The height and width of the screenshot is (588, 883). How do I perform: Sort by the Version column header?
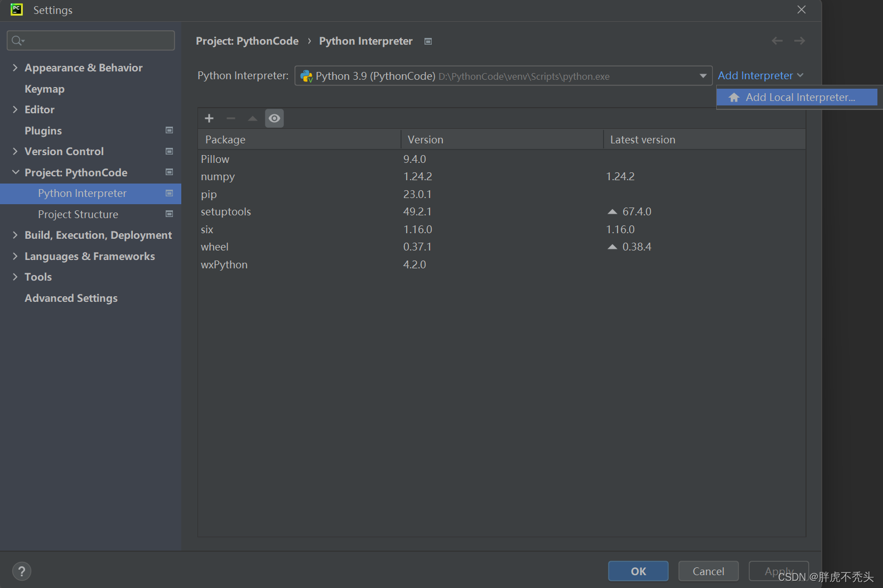[x=502, y=139]
